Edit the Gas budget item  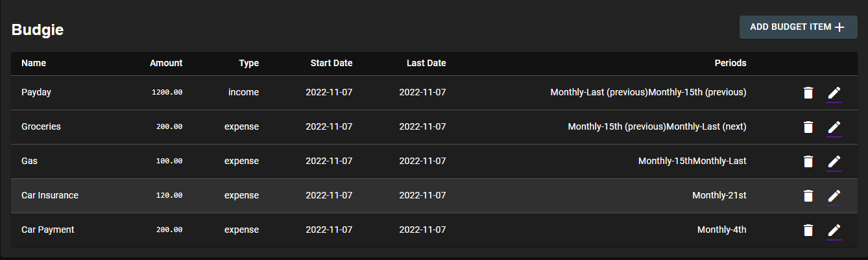coord(834,161)
